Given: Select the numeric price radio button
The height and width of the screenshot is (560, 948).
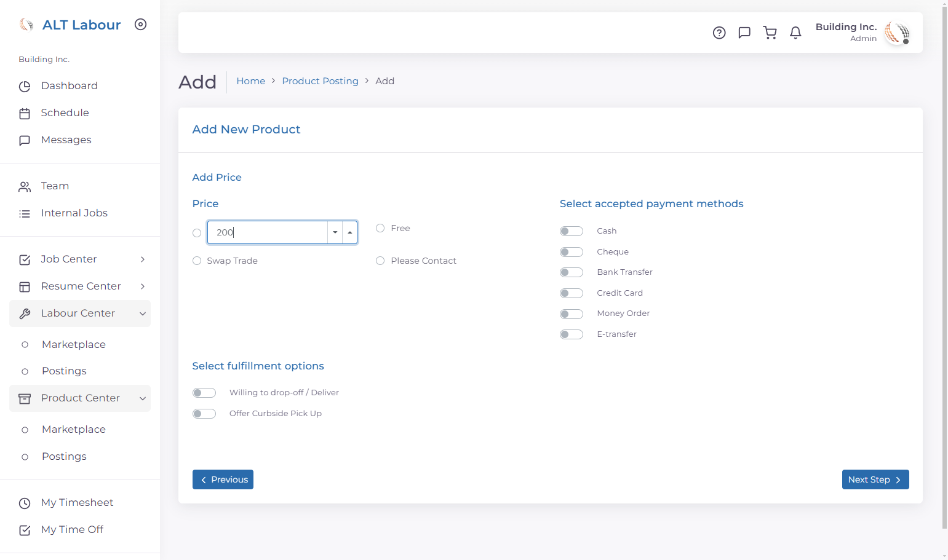Looking at the screenshot, I should [197, 233].
